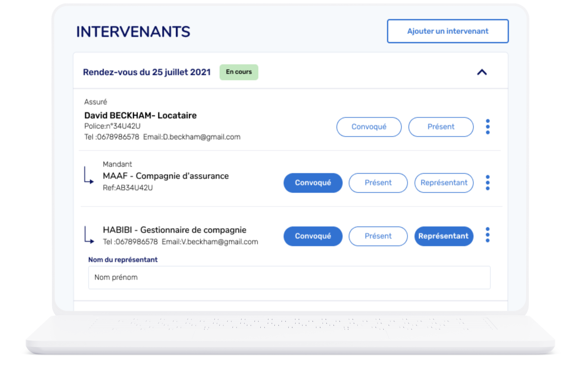Open the three-dot menu for HABIBI row
The image size is (571, 392).
[x=488, y=235]
